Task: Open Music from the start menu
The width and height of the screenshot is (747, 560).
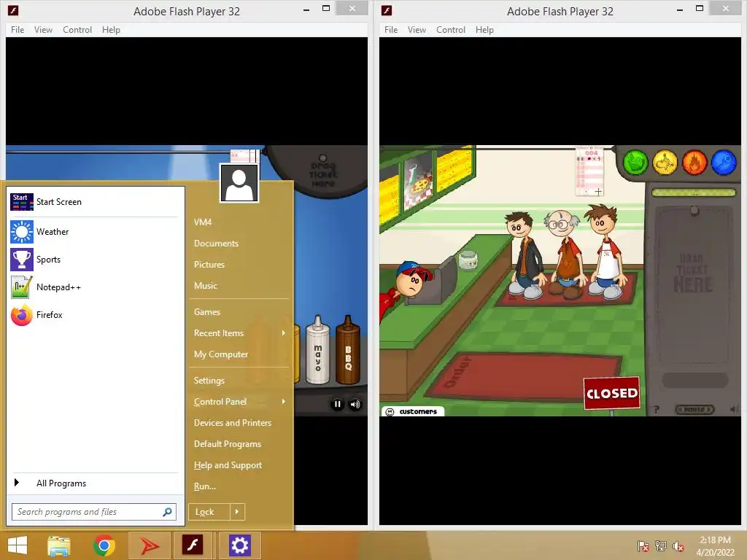Action: click(x=206, y=286)
